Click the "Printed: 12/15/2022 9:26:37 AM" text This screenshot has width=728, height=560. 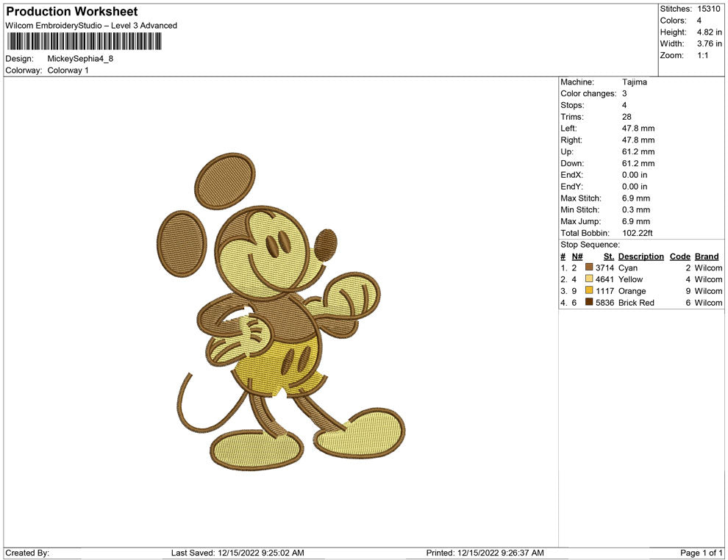click(x=485, y=553)
